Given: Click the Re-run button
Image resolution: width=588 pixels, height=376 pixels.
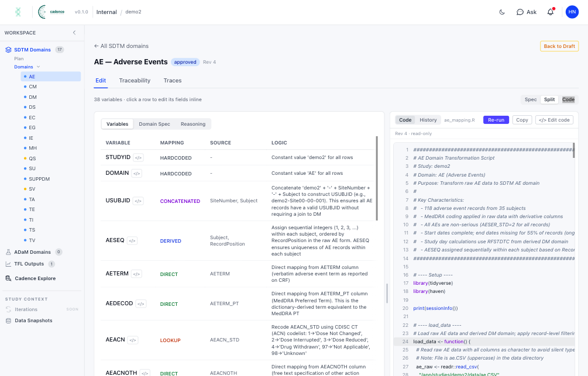Looking at the screenshot, I should pyautogui.click(x=496, y=120).
